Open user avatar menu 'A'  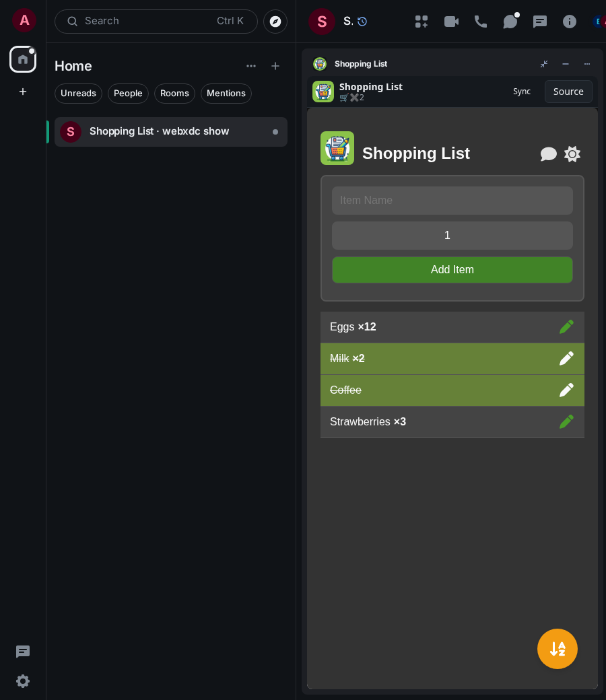coord(24,21)
